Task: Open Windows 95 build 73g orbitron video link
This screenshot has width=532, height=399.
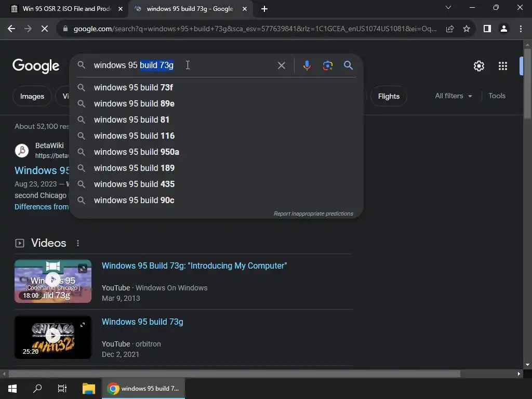Action: [x=142, y=322]
